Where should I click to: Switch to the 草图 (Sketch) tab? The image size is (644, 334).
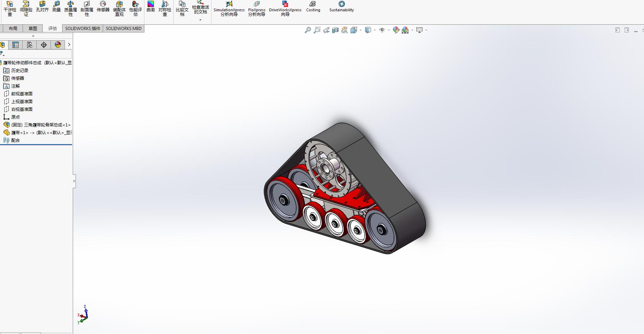tap(33, 29)
